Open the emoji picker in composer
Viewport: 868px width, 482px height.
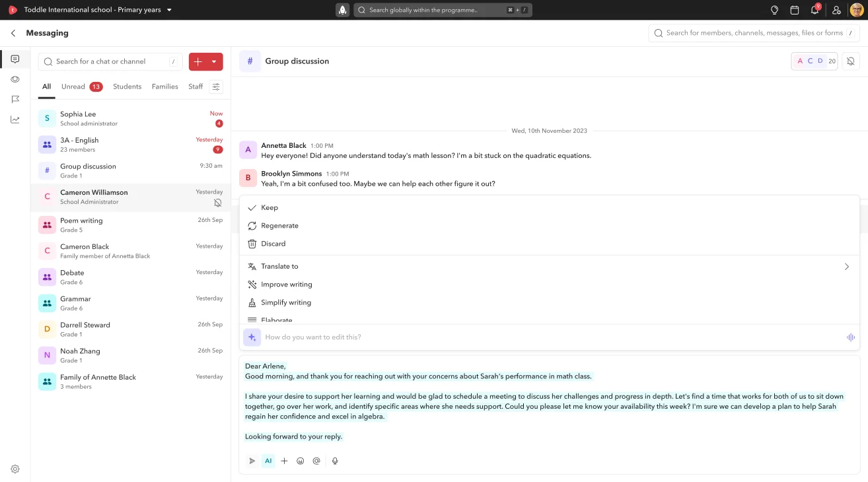tap(301, 461)
